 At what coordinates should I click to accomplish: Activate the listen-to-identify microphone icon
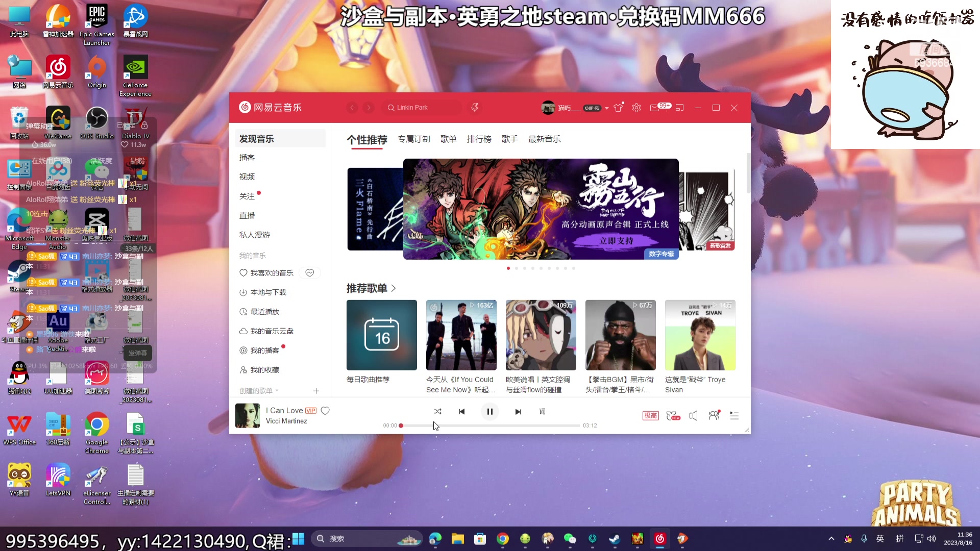pos(475,108)
